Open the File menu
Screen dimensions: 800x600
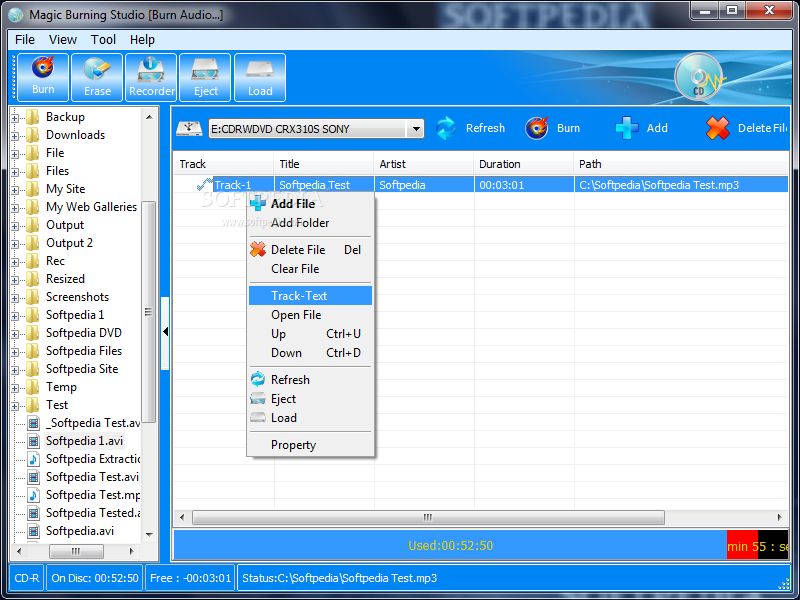tap(24, 40)
